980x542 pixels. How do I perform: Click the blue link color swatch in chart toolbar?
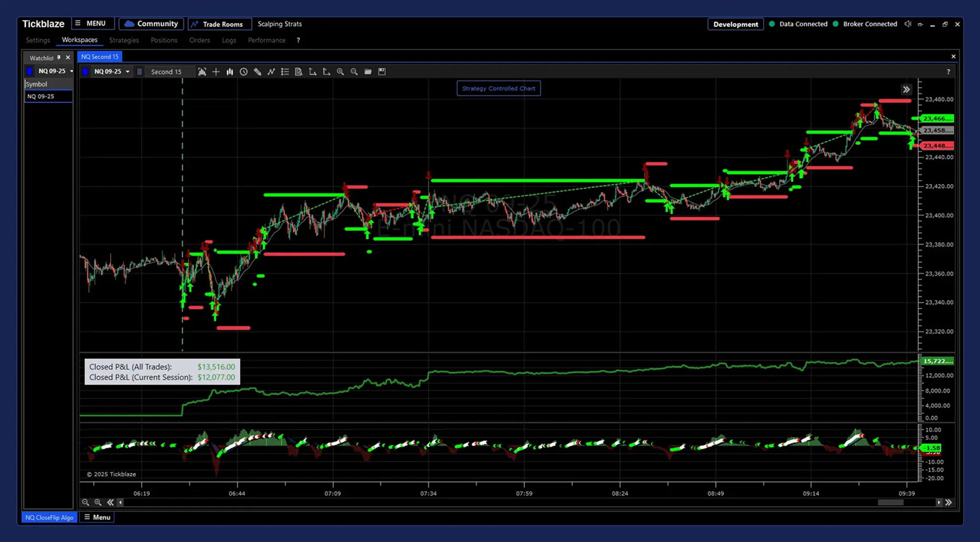pyautogui.click(x=85, y=72)
